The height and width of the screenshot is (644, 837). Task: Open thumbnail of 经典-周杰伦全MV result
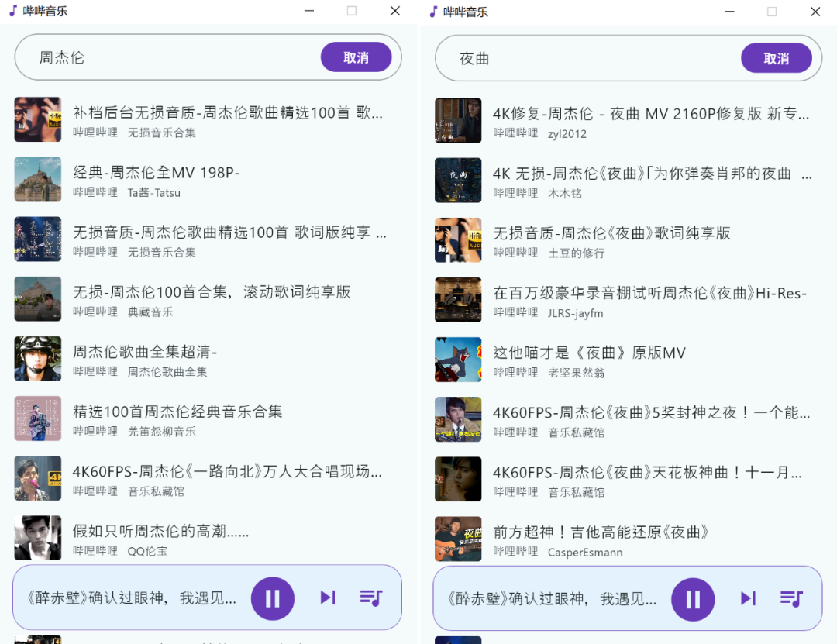point(38,179)
